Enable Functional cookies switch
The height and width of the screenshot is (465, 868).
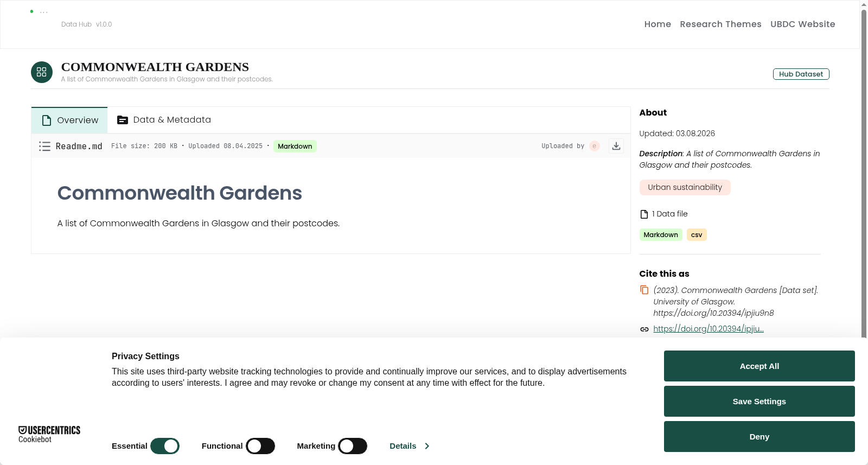[260, 446]
